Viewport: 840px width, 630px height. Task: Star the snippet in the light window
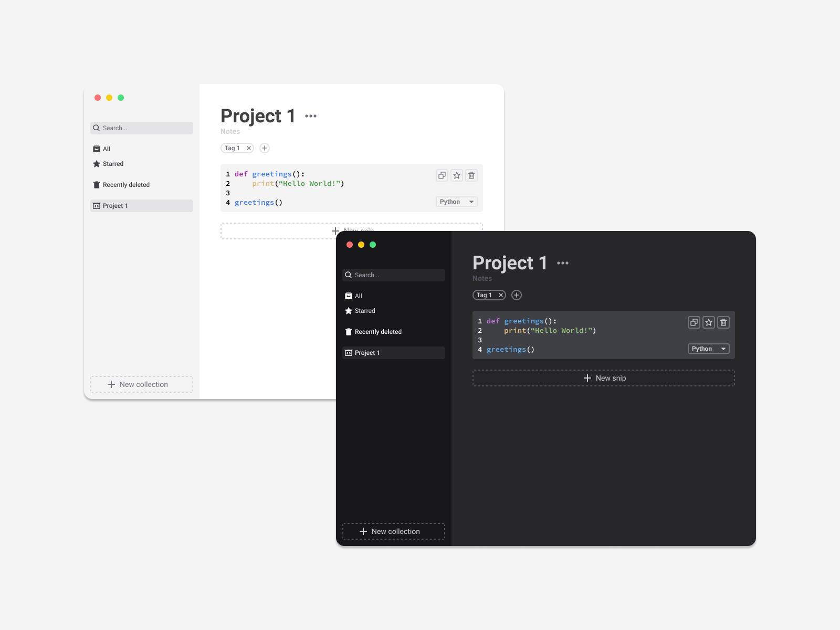[457, 175]
